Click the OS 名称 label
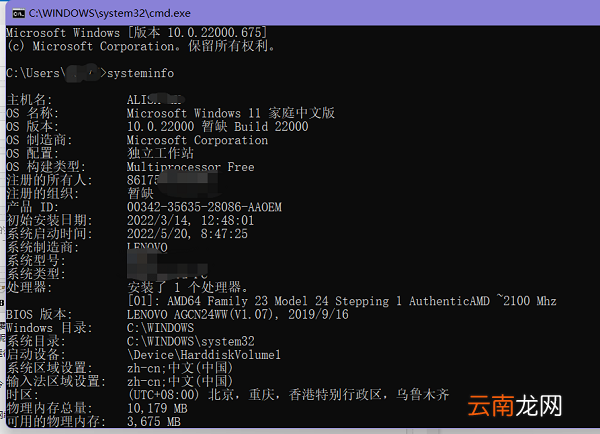600x434 pixels. click(32, 113)
